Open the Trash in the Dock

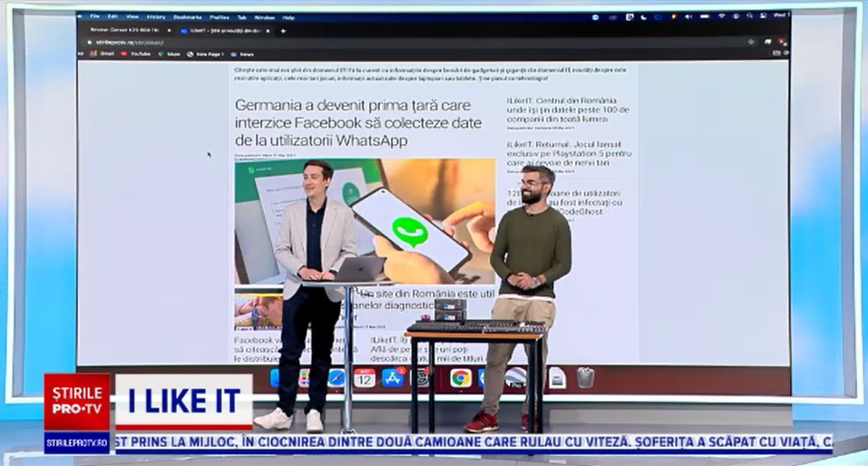coord(585,378)
